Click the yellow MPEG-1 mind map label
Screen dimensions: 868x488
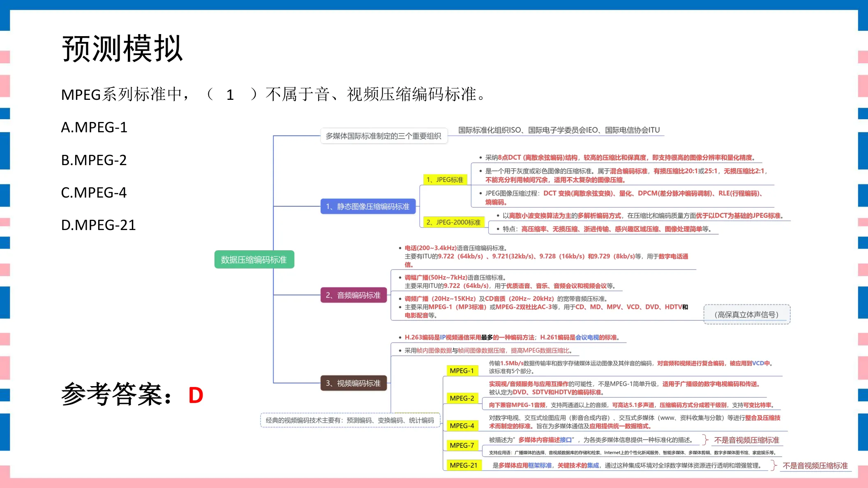coord(462,371)
